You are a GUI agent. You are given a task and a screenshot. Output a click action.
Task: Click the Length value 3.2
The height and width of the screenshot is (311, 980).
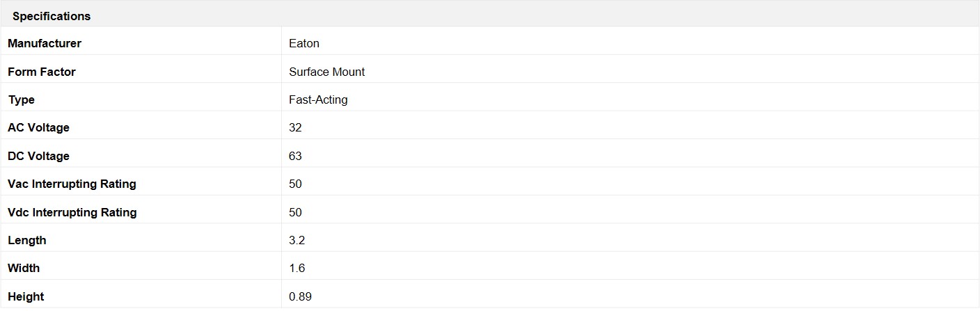point(297,240)
